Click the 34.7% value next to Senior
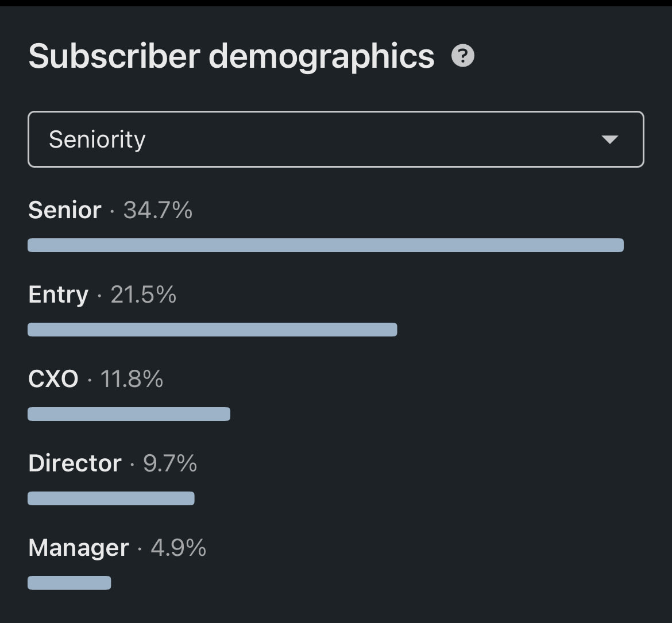This screenshot has height=623, width=672. click(158, 210)
